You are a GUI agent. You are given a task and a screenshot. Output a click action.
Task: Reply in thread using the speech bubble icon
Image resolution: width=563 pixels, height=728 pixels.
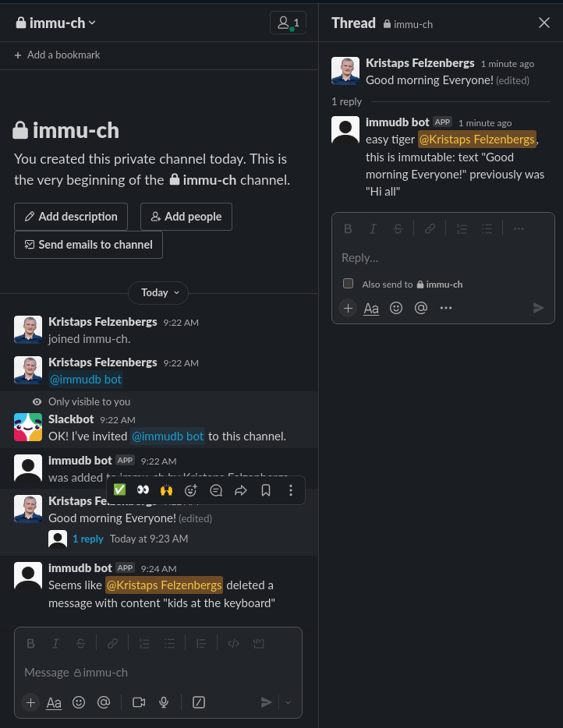pos(216,489)
